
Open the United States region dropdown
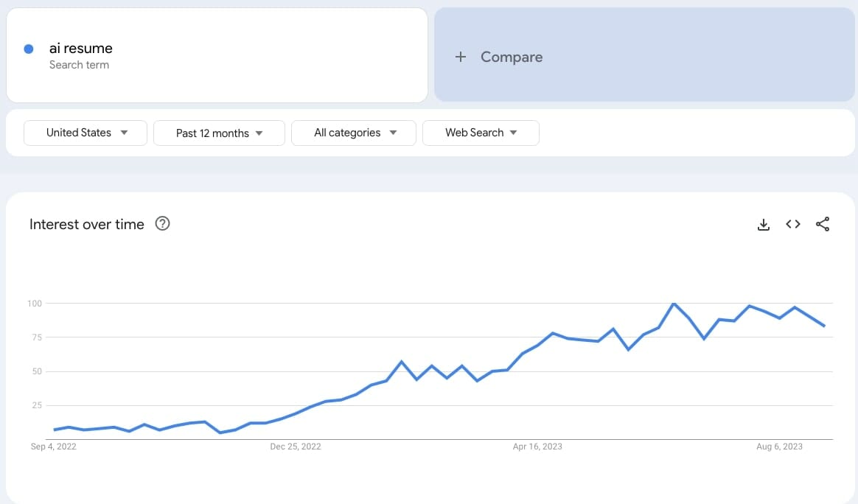86,133
